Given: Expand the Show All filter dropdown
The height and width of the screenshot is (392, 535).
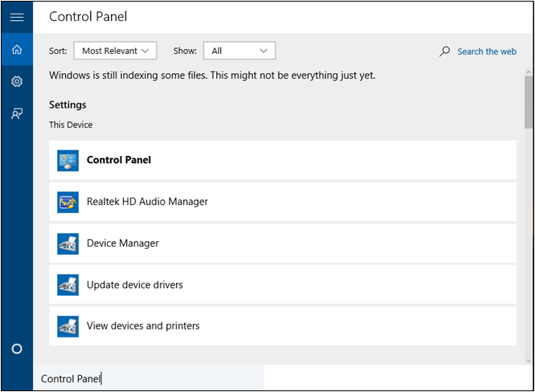Looking at the screenshot, I should tap(239, 51).
